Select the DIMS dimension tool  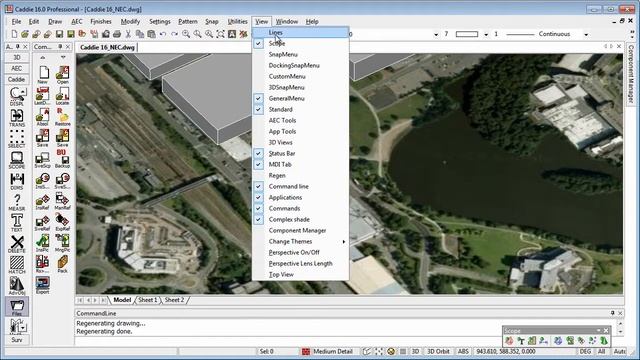[17, 181]
